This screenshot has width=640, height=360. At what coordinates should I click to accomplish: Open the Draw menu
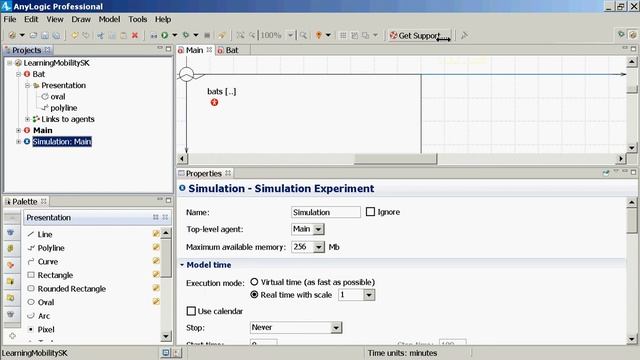click(81, 19)
